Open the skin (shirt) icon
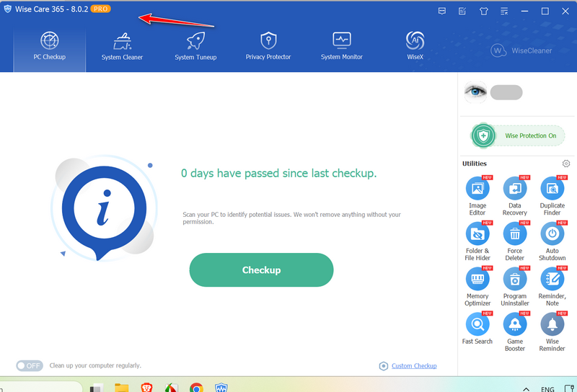 click(483, 11)
